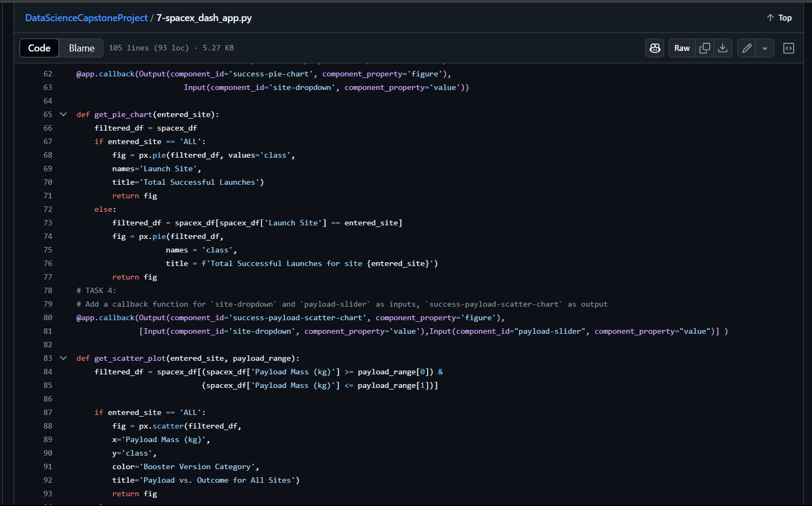Select line number 80
Viewport: 812px width, 506px height.
pos(48,317)
